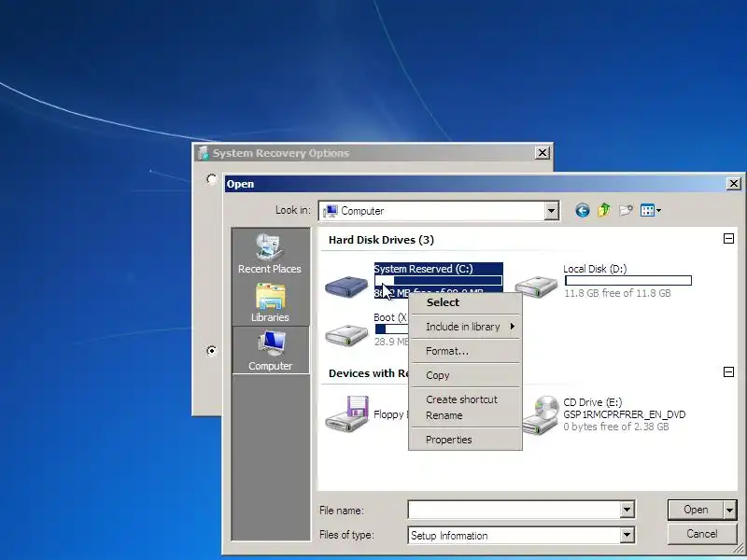Image resolution: width=747 pixels, height=560 pixels.
Task: Create a new folder icon
Action: (x=626, y=210)
